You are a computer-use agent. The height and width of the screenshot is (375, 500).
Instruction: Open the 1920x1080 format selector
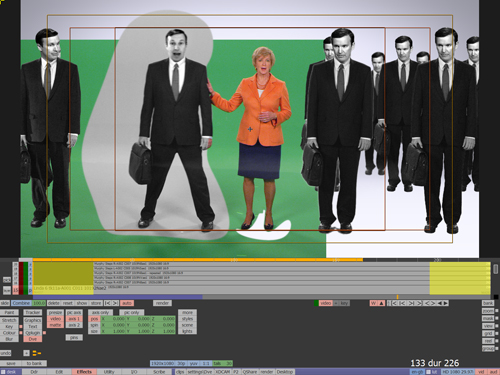pos(163,363)
